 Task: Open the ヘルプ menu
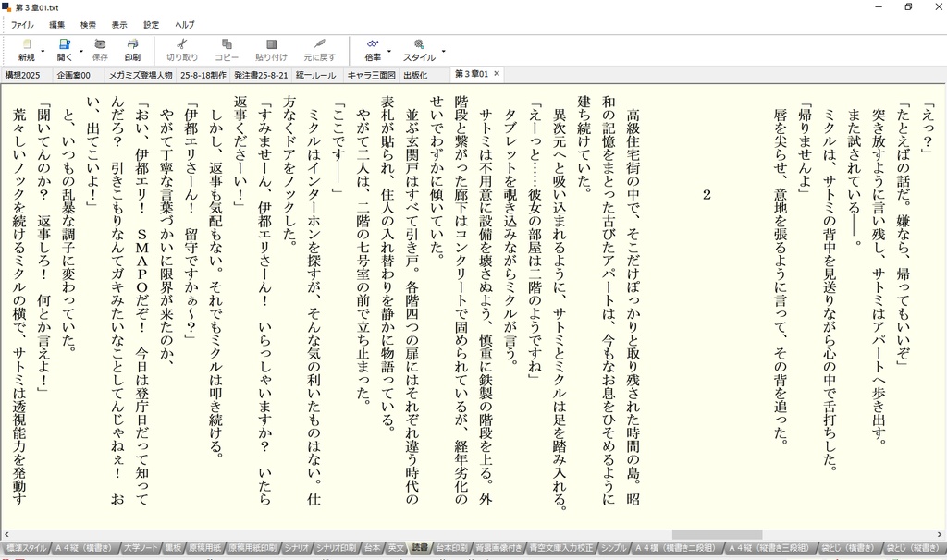[x=185, y=25]
